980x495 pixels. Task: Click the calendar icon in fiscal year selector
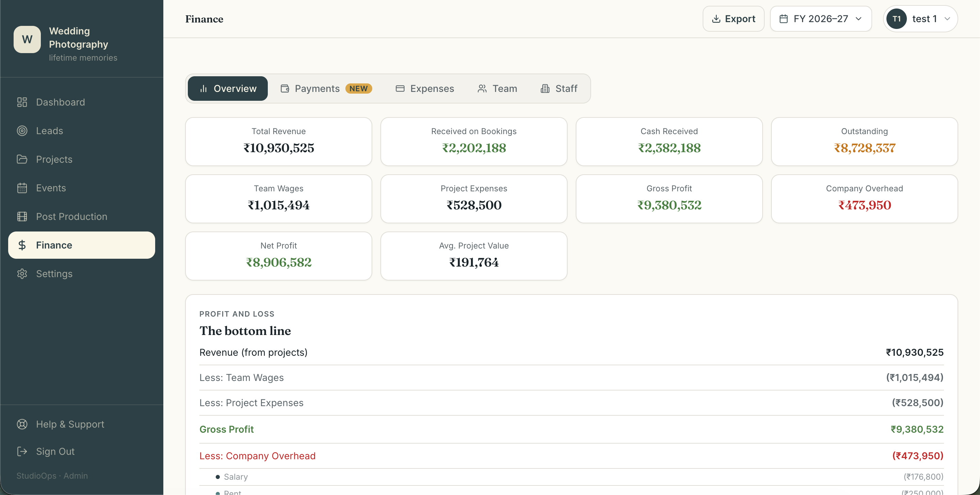coord(783,19)
